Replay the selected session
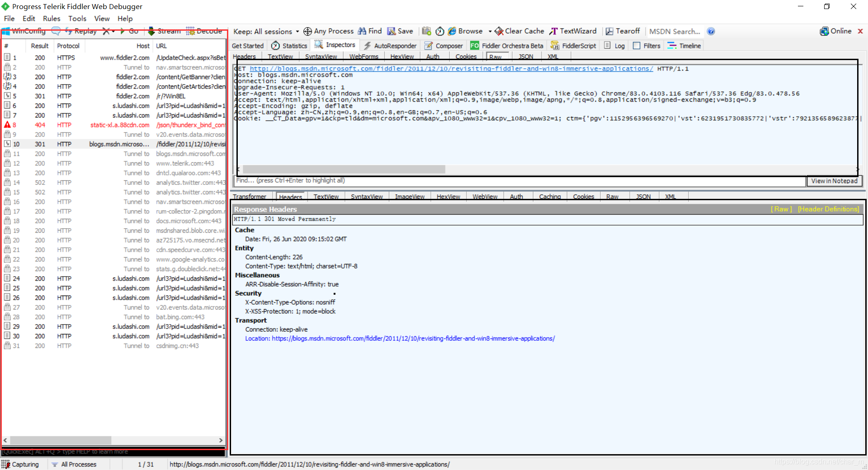The height and width of the screenshot is (470, 868). point(80,31)
